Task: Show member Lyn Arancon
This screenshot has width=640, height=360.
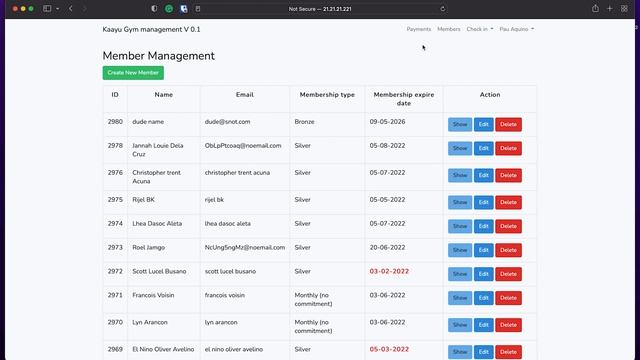Action: pos(460,325)
